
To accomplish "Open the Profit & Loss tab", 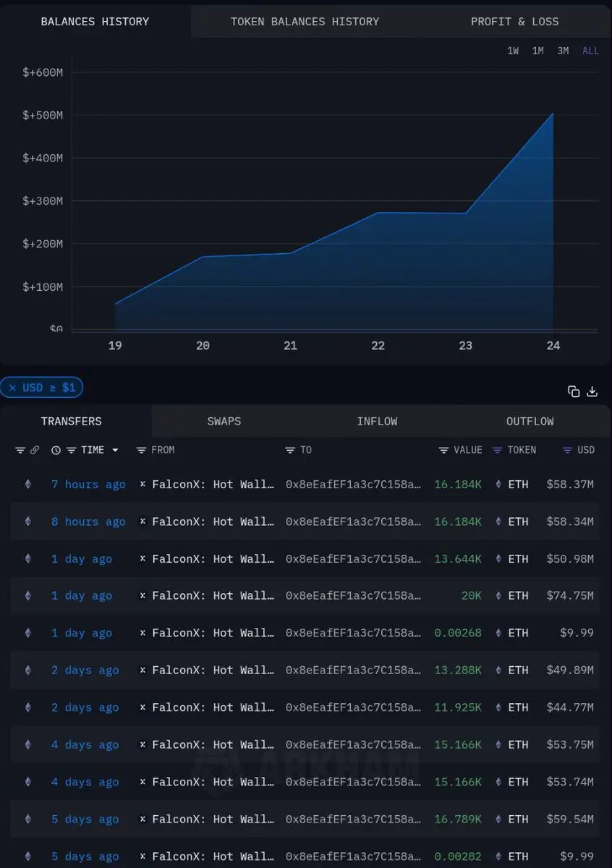I will (x=514, y=22).
